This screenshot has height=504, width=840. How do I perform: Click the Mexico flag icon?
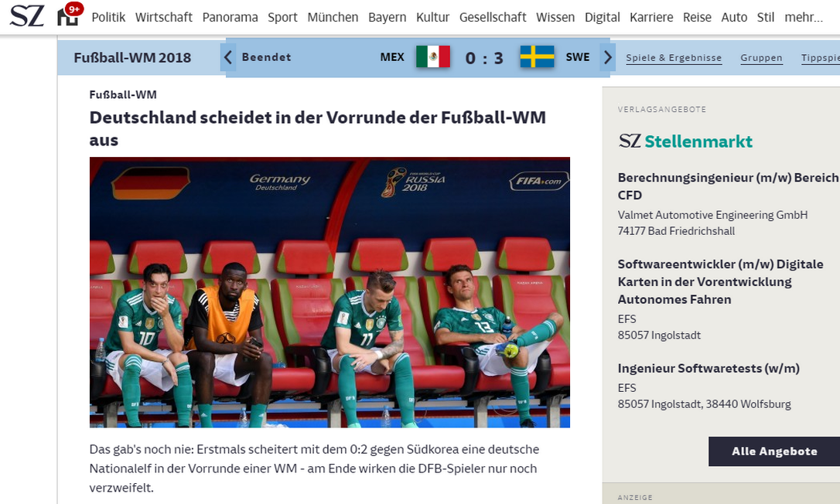[433, 56]
